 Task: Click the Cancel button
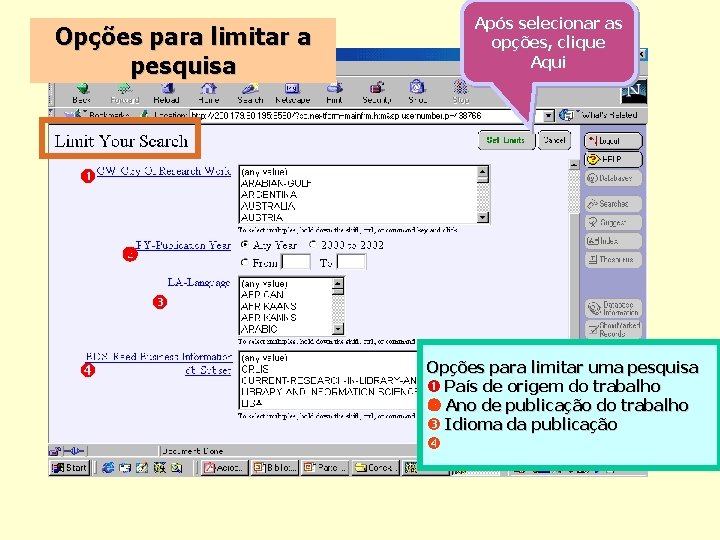tap(554, 140)
